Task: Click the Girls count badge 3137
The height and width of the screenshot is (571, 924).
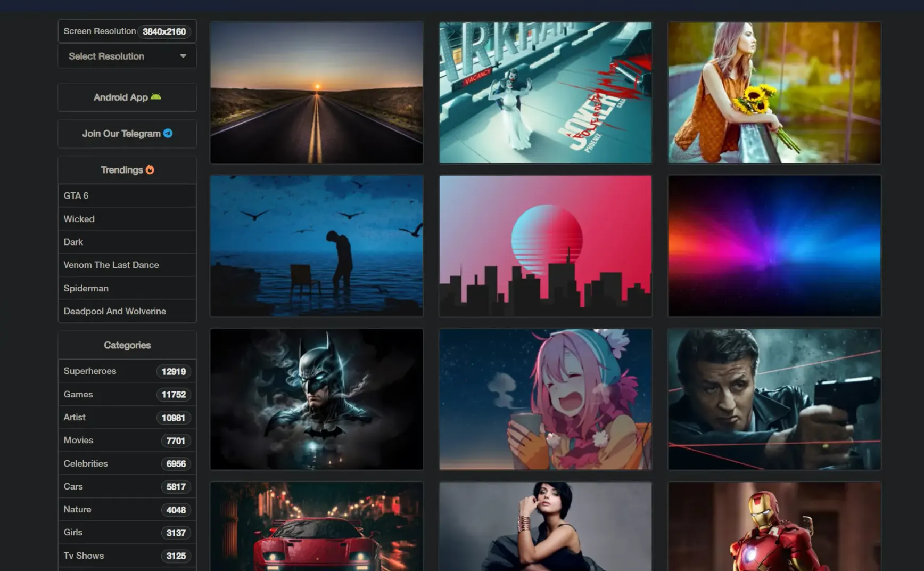Action: (176, 533)
